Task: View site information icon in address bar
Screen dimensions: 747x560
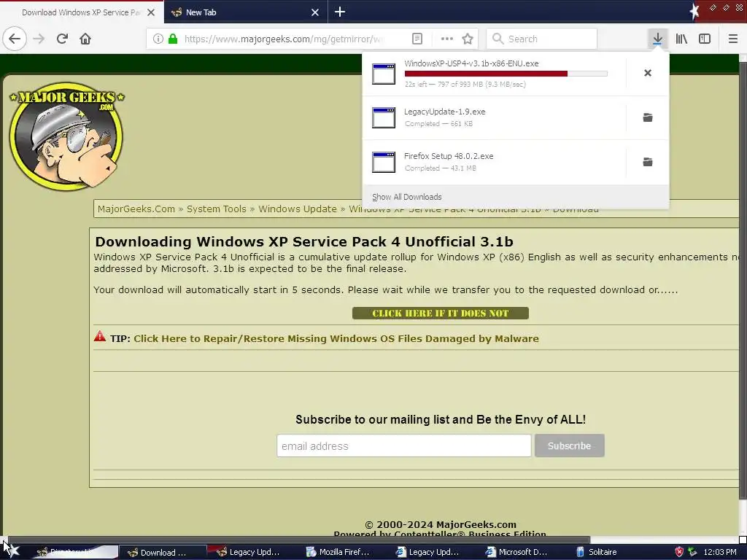Action: [x=158, y=39]
